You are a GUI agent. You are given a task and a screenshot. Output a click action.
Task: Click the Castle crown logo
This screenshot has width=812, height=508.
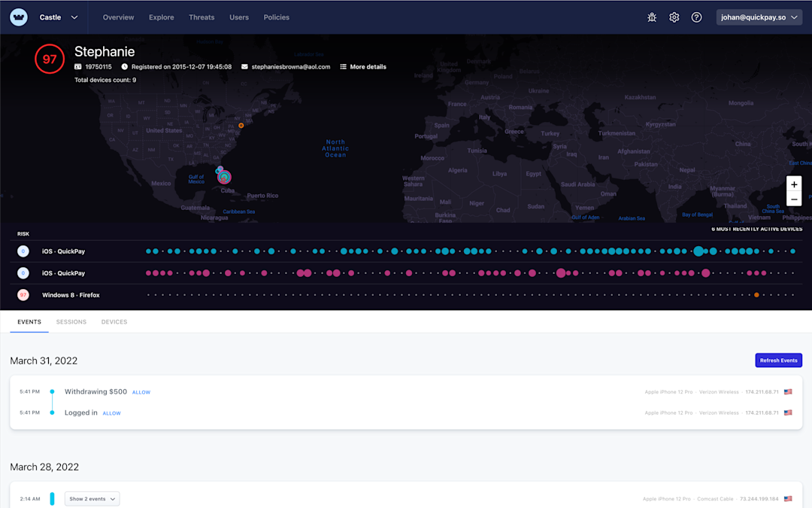coord(19,17)
